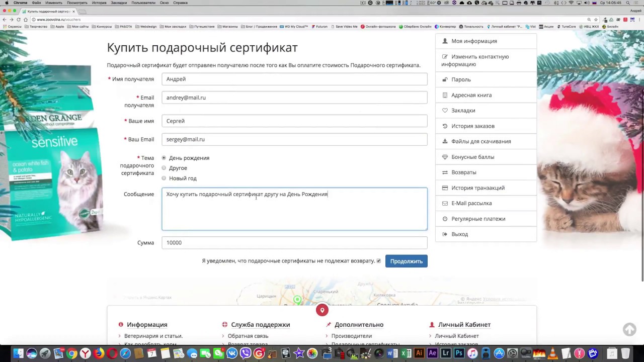Open the История menu in menu bar
Image resolution: width=644 pixels, height=362 pixels.
point(99,3)
